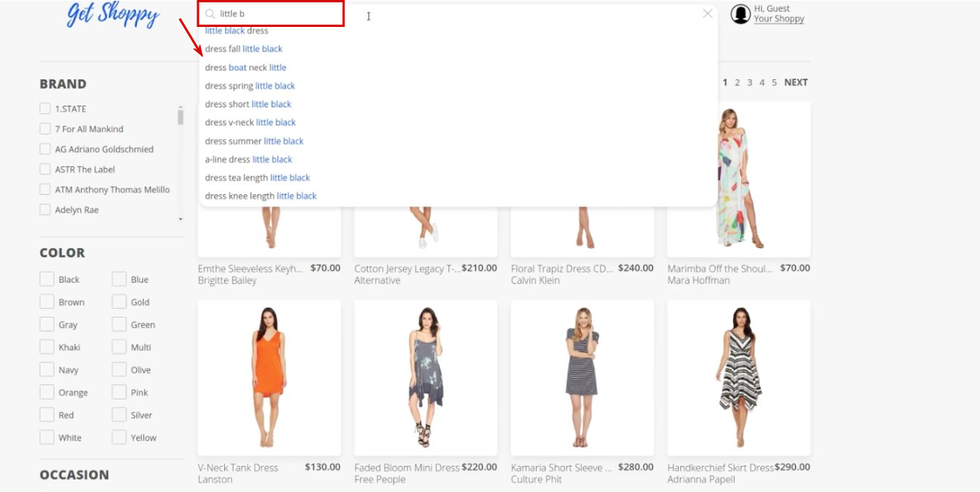This screenshot has width=980, height=492.
Task: Dismiss suggestions with the X icon
Action: [707, 13]
